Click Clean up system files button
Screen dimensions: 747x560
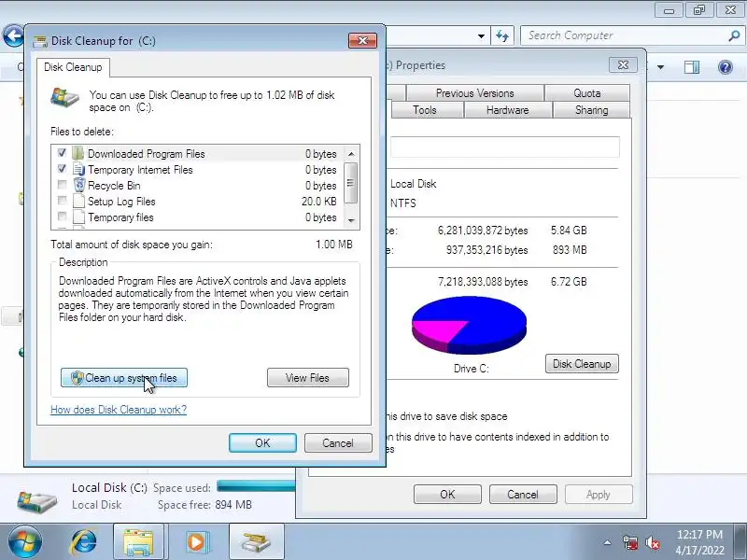pyautogui.click(x=124, y=378)
